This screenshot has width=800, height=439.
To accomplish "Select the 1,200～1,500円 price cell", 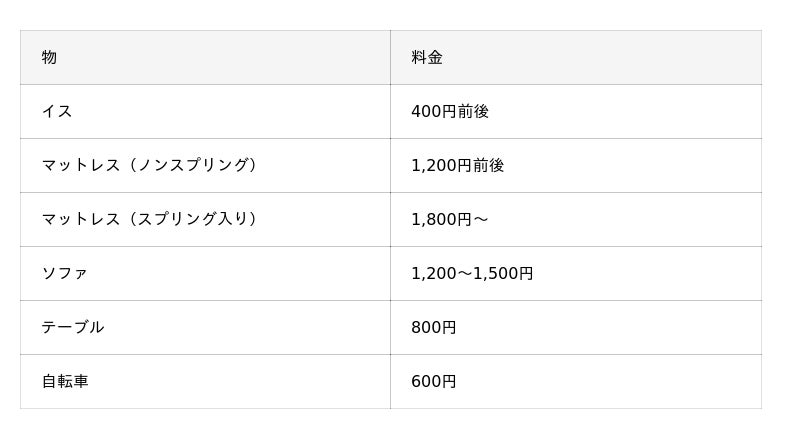I will pyautogui.click(x=472, y=274).
